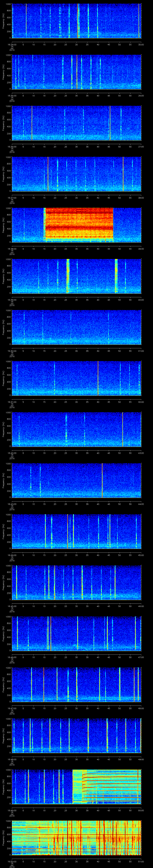This screenshot has width=153, height=868.
Task: Click inside the 16:36:00 spectrogram panel
Action: (x=76, y=123)
